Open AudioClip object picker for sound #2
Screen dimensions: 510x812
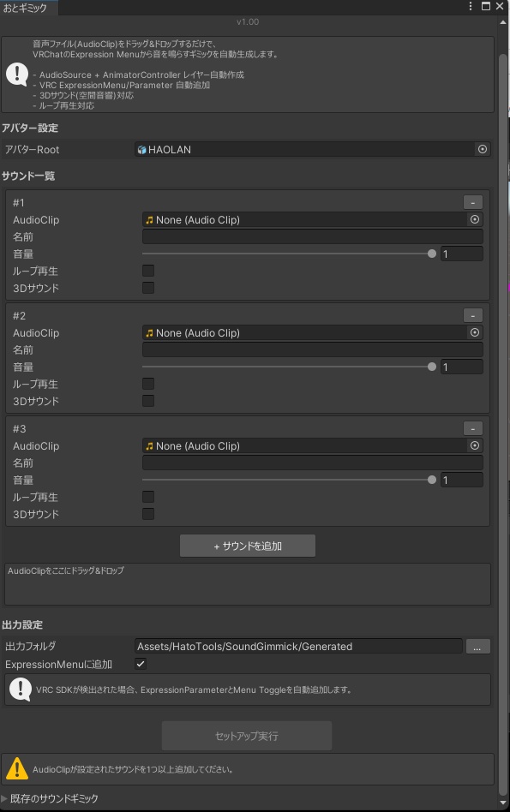(475, 332)
